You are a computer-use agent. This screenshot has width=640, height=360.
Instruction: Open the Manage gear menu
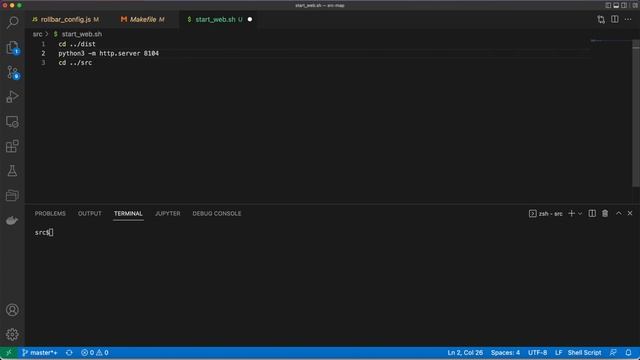click(x=12, y=334)
